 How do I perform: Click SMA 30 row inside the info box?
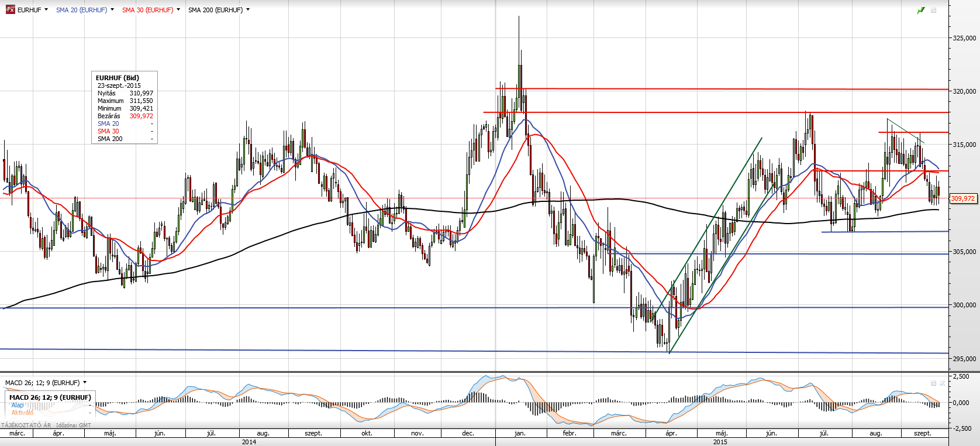point(125,131)
